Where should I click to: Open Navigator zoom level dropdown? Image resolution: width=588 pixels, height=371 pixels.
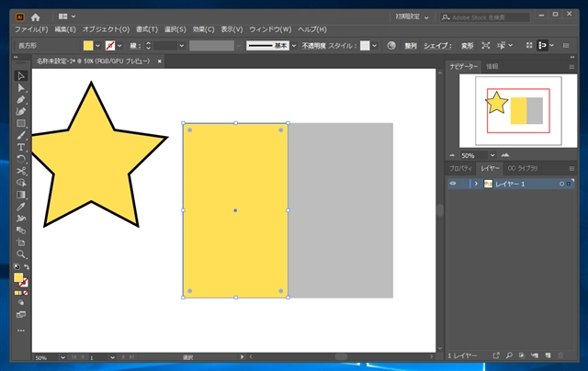pyautogui.click(x=492, y=155)
